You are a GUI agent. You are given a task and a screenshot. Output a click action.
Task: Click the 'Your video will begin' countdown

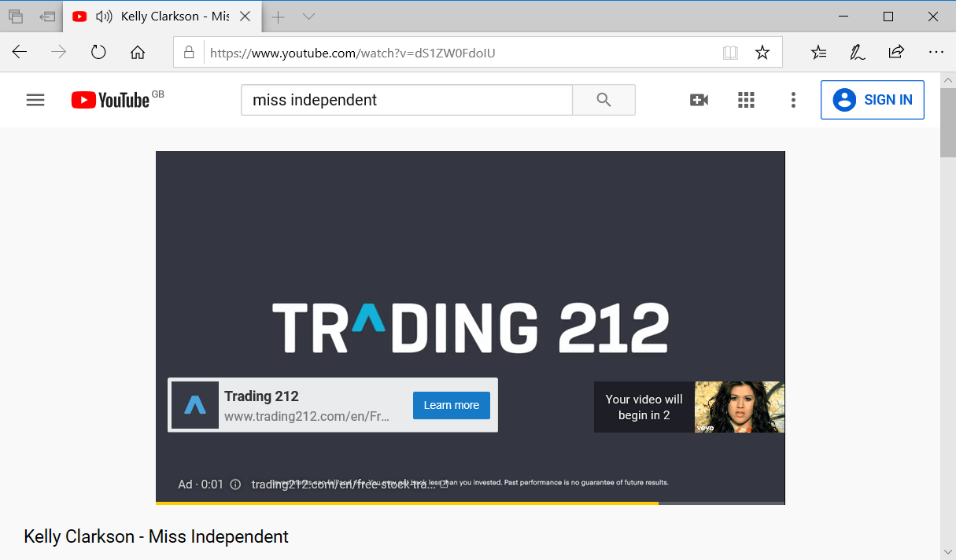pos(644,407)
